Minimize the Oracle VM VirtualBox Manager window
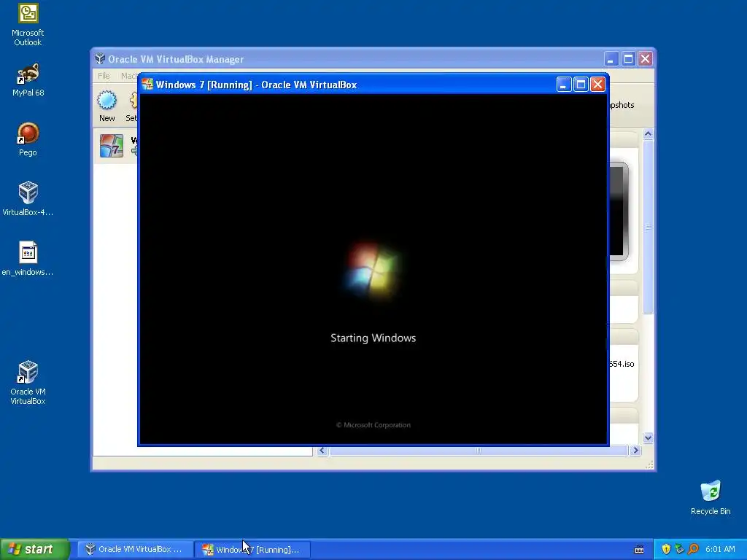Viewport: 747px width, 560px height. tap(611, 59)
